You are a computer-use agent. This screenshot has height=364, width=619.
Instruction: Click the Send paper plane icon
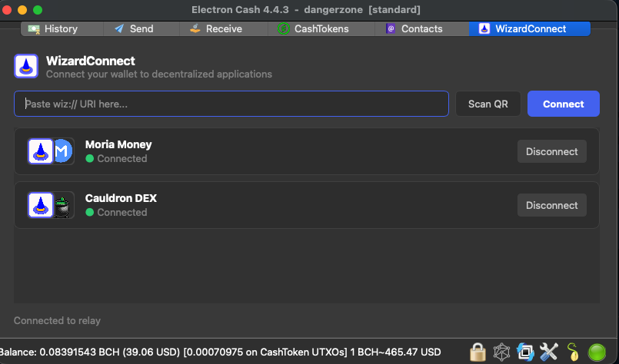tap(119, 28)
